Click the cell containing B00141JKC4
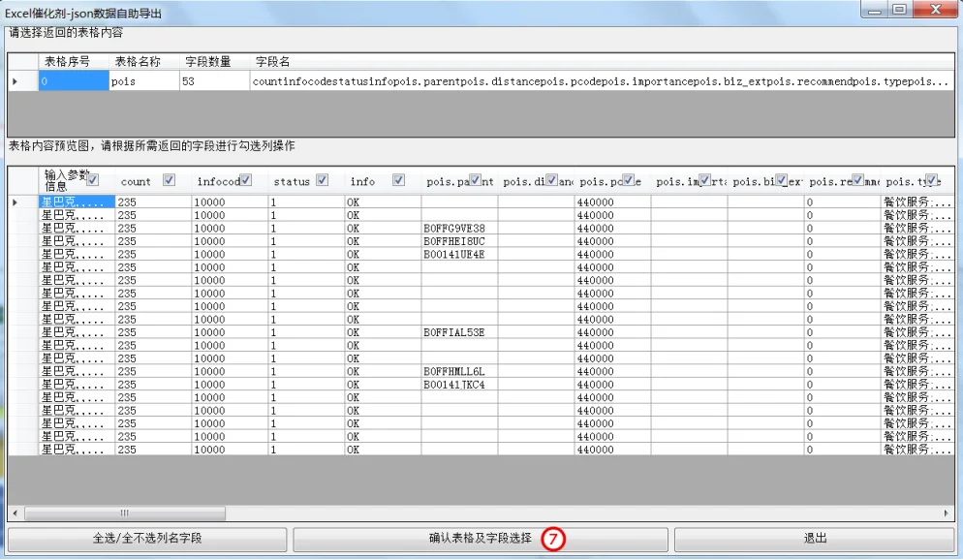The width and height of the screenshot is (963, 560). tap(459, 385)
